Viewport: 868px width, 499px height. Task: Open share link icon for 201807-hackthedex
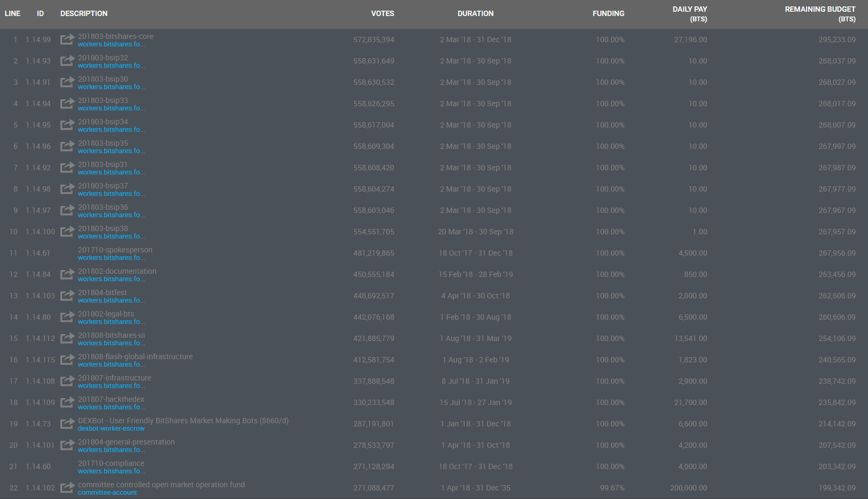pyautogui.click(x=67, y=402)
